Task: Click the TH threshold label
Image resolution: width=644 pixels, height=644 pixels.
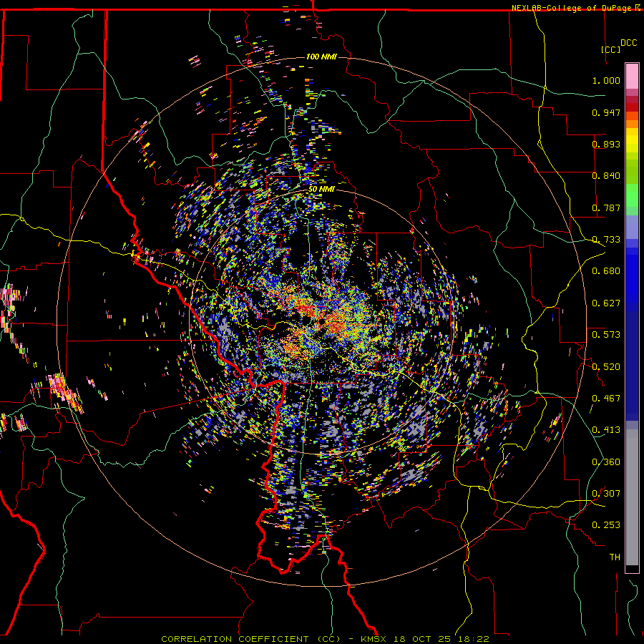Action: coord(615,557)
